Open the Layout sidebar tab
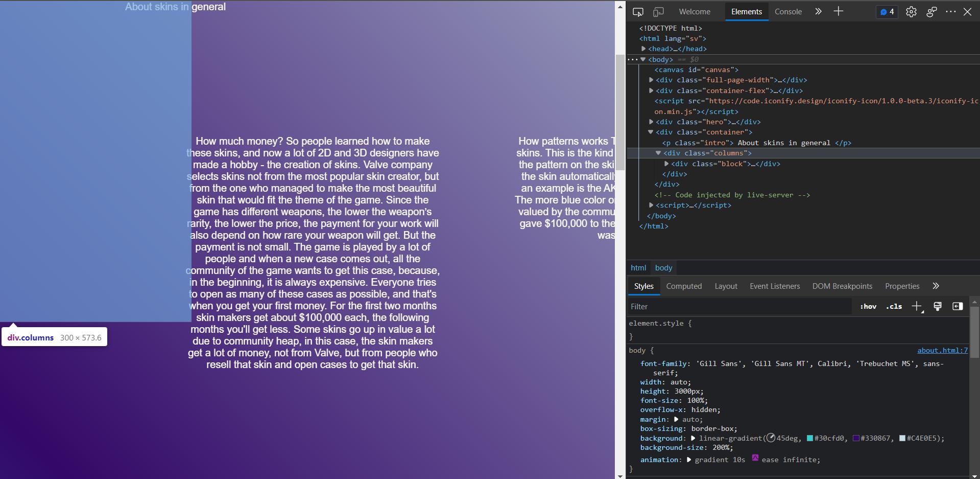Image resolution: width=980 pixels, height=479 pixels. [x=726, y=286]
